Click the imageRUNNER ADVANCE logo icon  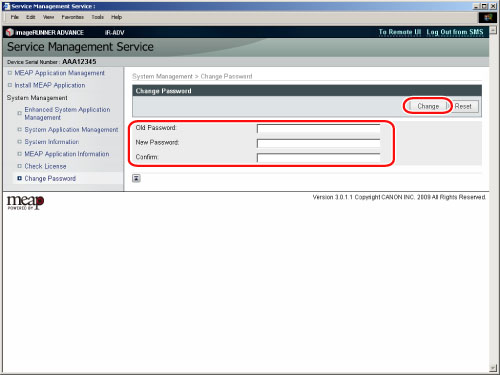click(x=10, y=32)
